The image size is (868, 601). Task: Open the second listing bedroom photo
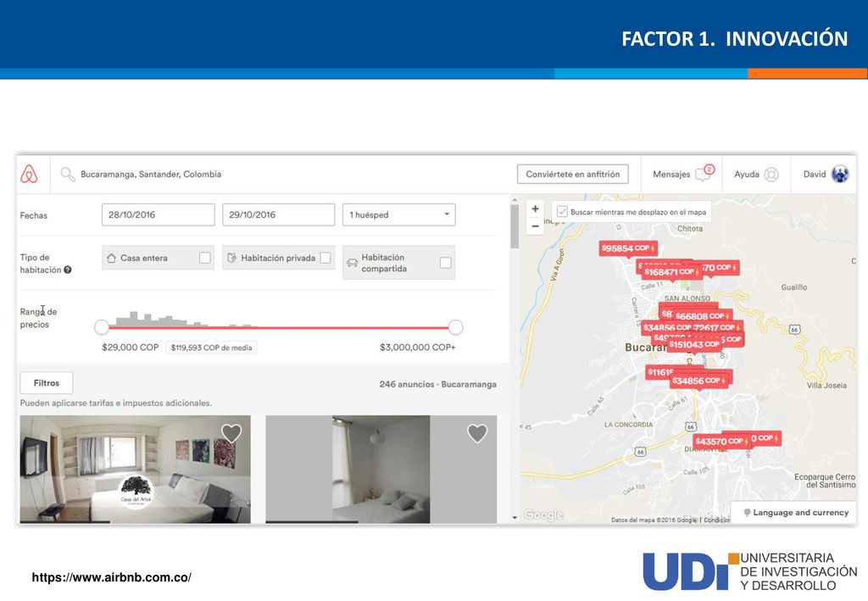(381, 470)
